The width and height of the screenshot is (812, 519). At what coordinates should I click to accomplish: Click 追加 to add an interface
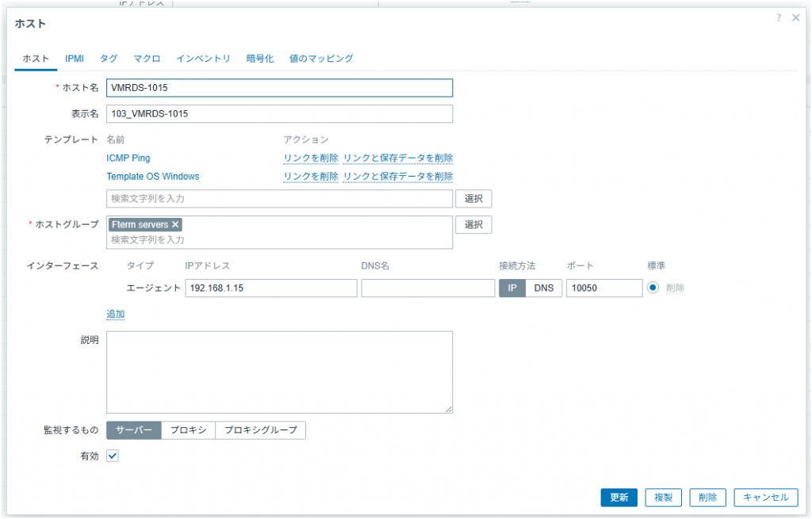[x=116, y=315]
